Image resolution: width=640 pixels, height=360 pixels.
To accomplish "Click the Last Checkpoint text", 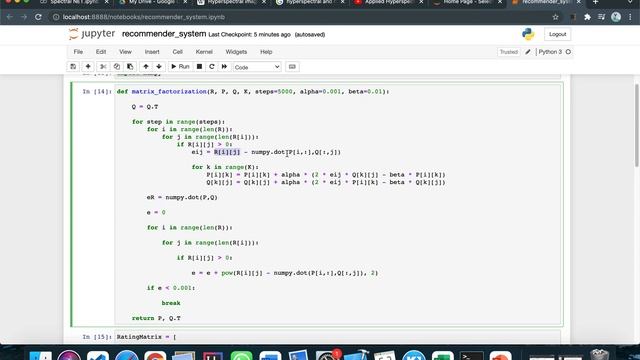I will (249, 35).
